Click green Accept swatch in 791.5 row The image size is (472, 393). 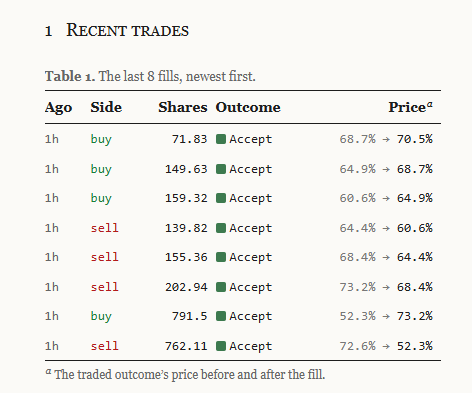(x=221, y=316)
